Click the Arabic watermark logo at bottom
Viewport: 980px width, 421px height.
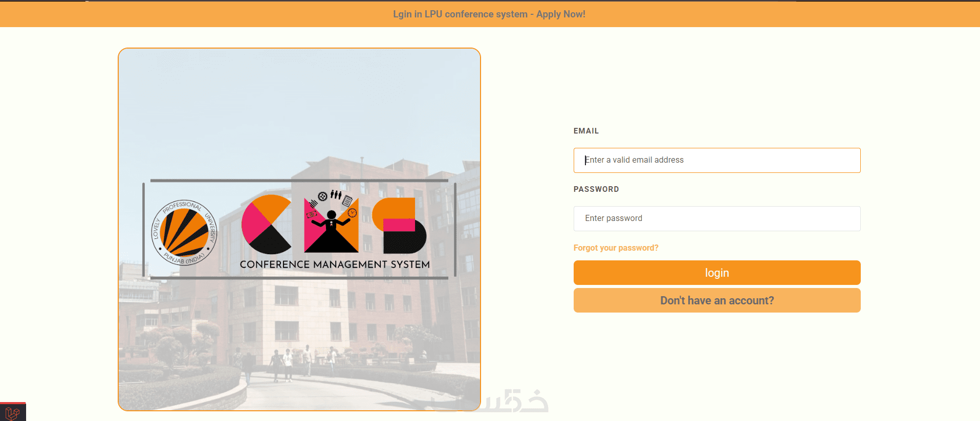[491, 402]
